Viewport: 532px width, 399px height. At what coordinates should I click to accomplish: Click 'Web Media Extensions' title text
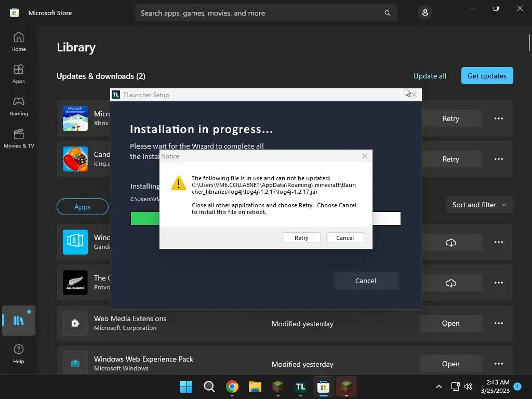pos(130,318)
